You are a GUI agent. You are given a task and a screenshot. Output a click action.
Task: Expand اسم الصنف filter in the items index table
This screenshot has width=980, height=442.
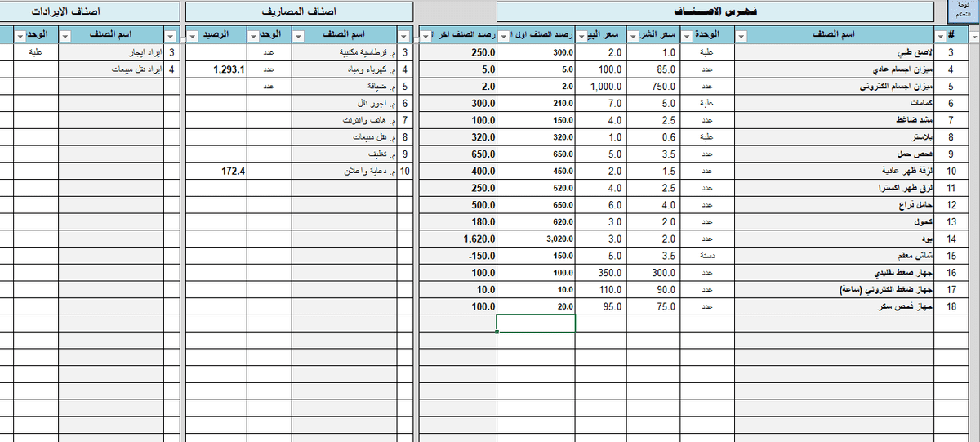coord(741,35)
